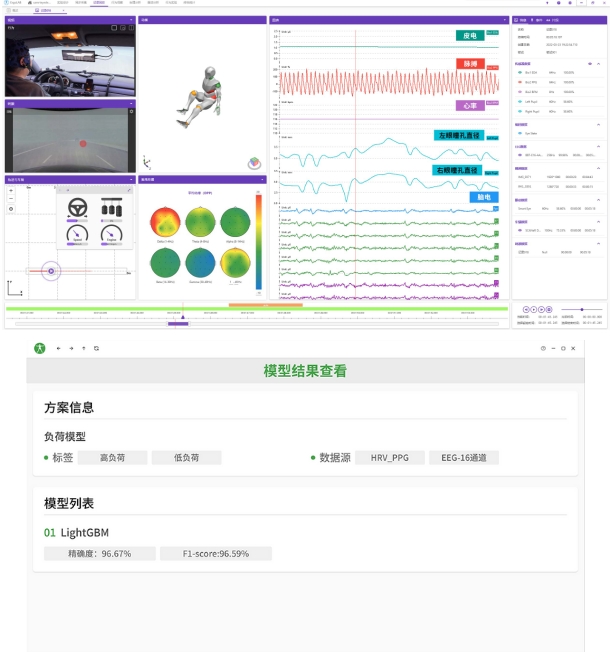Zoom in on the trajectory map

11,190
